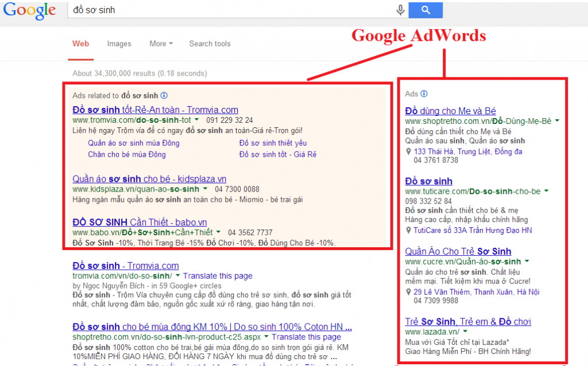This screenshot has height=366, width=588.
Task: Click map pin icon by TutiCare address
Action: [x=408, y=230]
